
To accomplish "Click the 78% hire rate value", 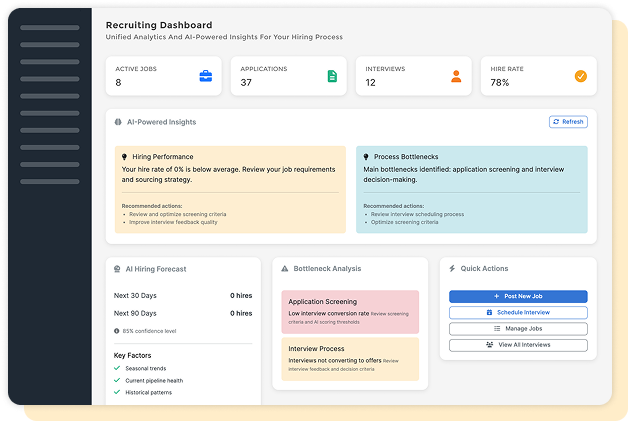I will pos(499,83).
